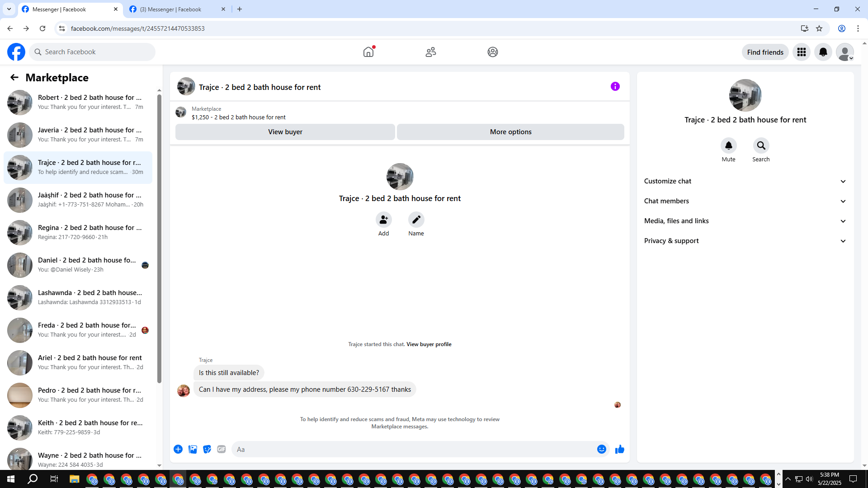The width and height of the screenshot is (868, 488).
Task: Click the browser address bar URL
Action: click(137, 28)
